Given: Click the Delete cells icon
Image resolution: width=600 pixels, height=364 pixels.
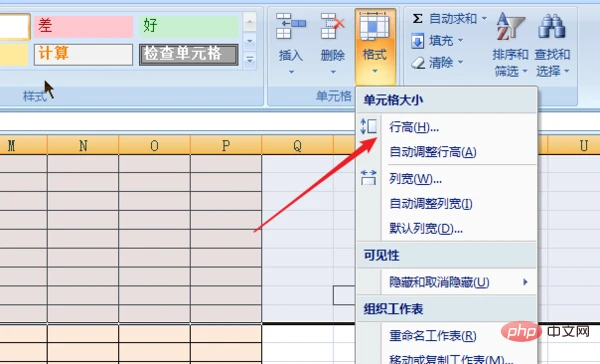Looking at the screenshot, I should coord(333,26).
